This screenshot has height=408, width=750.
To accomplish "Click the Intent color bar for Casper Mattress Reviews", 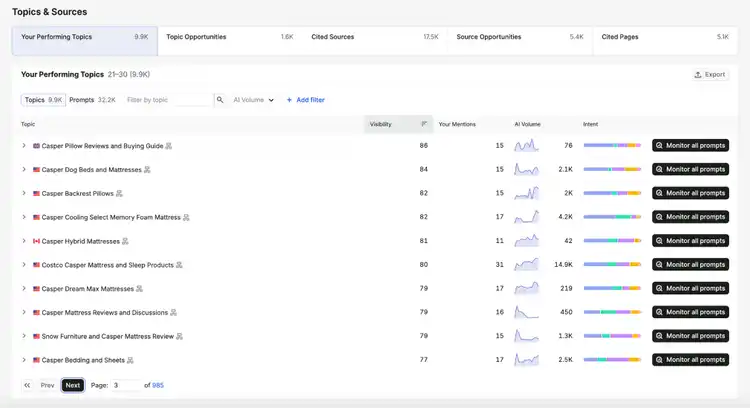I will tap(612, 312).
